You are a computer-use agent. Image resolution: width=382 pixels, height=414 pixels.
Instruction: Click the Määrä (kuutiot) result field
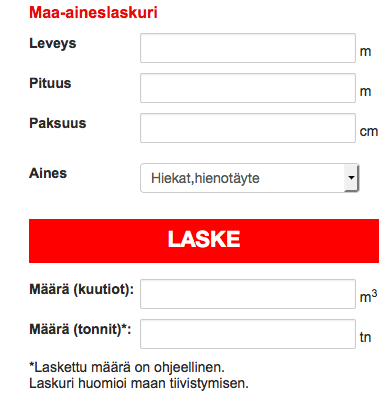(x=248, y=294)
